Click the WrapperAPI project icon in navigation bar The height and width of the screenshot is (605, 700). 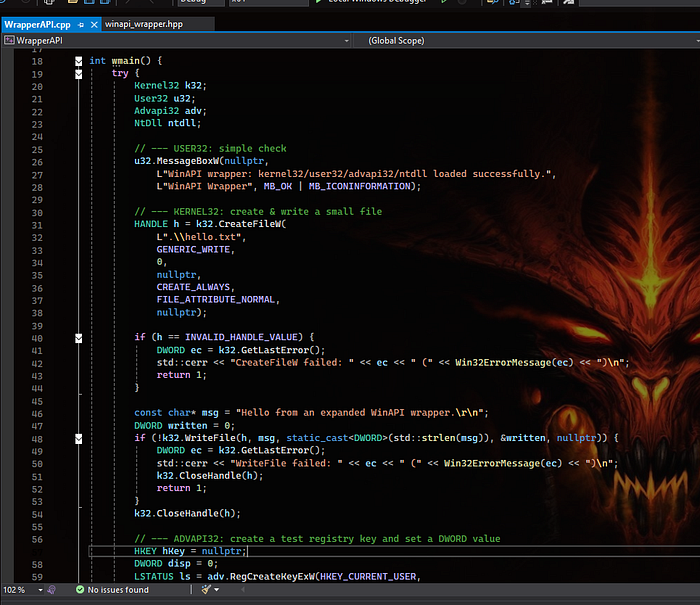pyautogui.click(x=9, y=41)
